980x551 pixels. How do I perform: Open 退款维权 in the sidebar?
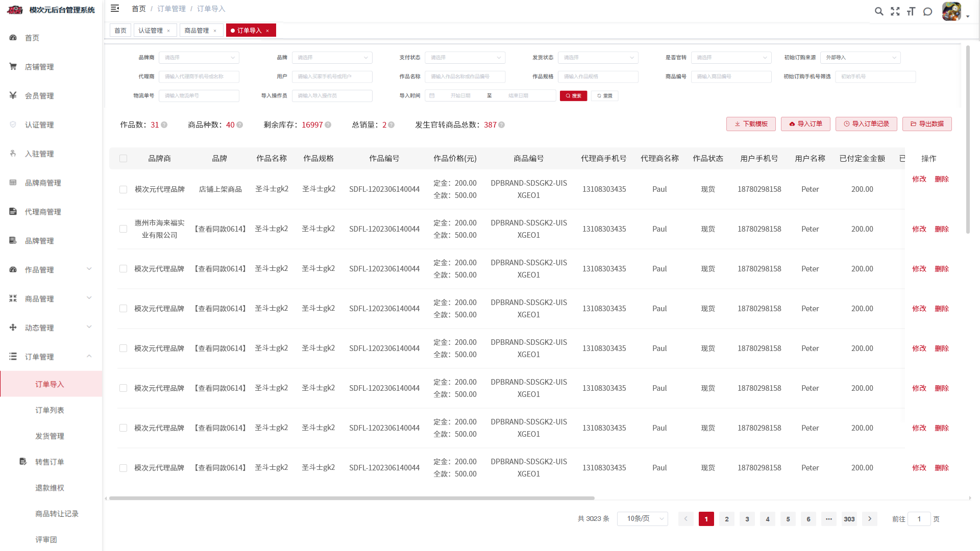[x=50, y=488]
